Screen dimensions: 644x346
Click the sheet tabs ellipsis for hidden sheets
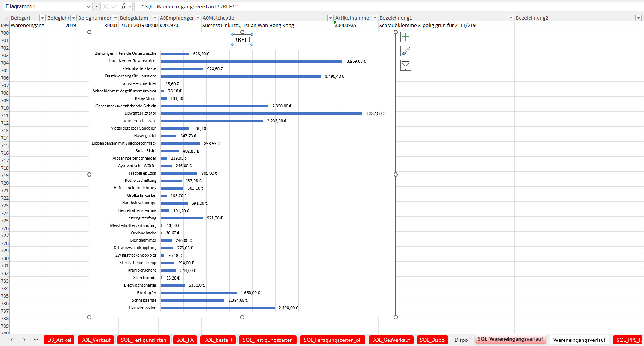36,340
